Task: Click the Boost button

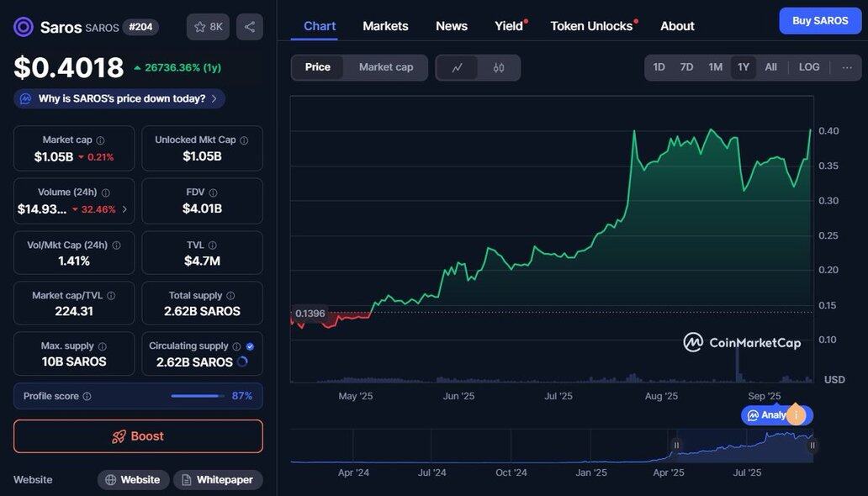Action: tap(139, 436)
